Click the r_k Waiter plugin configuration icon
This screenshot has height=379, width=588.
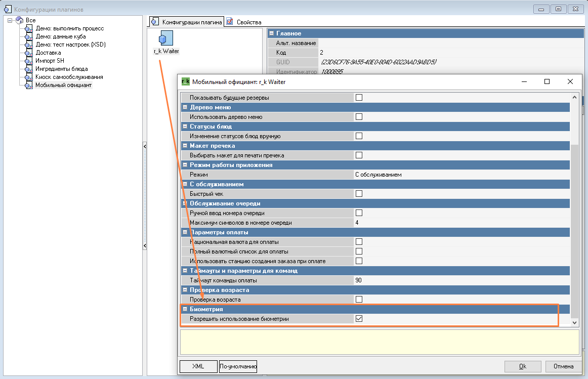[x=166, y=38]
